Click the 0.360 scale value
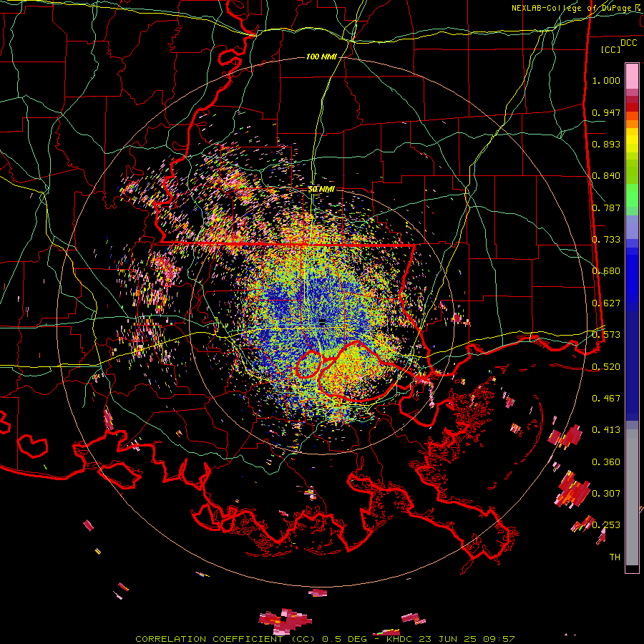 click(x=606, y=462)
